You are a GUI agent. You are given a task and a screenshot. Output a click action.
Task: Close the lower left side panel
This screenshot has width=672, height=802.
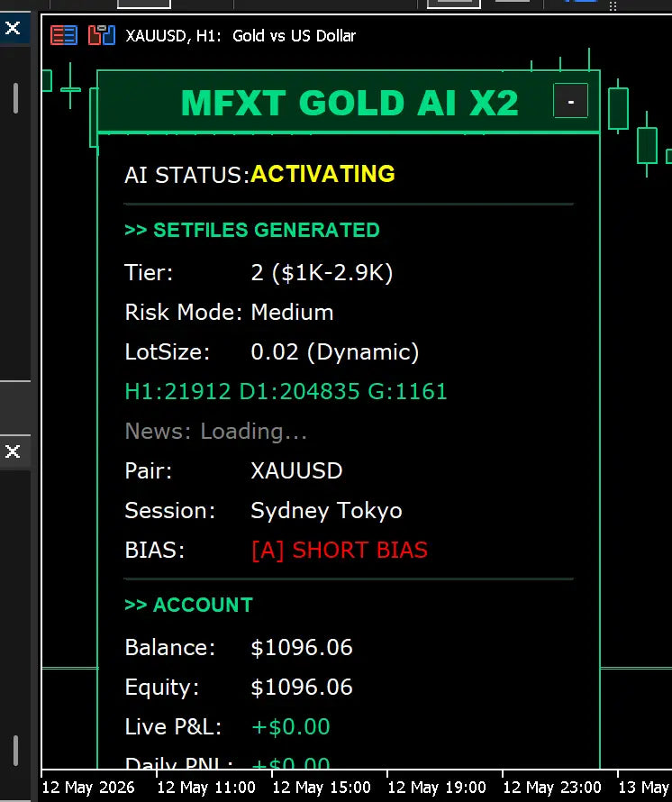pos(13,451)
